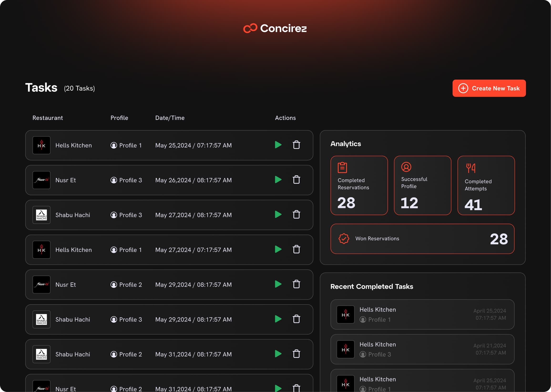The image size is (551, 392).
Task: Click Nusr Et logo in May 26 row
Action: 41,180
